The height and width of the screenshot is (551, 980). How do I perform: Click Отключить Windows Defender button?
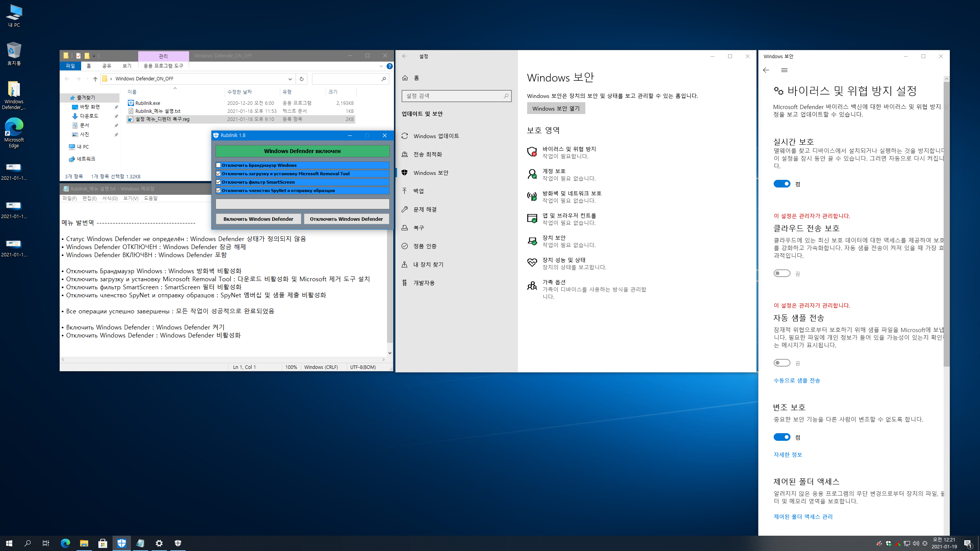[346, 219]
